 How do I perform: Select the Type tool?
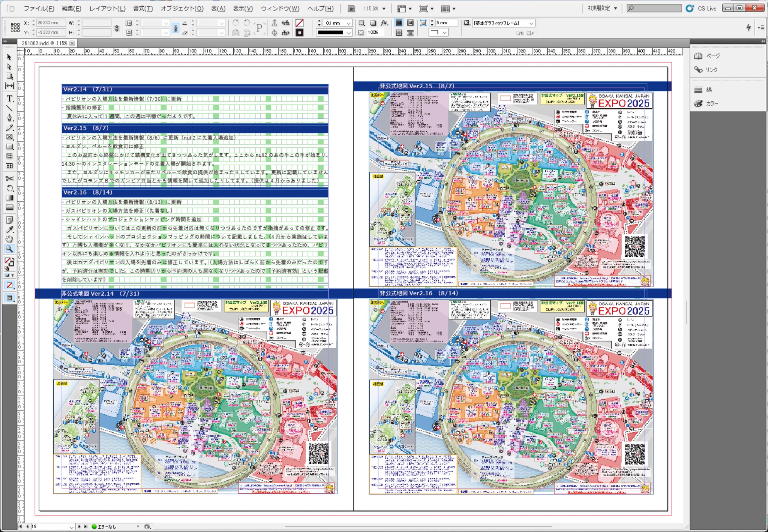click(x=9, y=99)
